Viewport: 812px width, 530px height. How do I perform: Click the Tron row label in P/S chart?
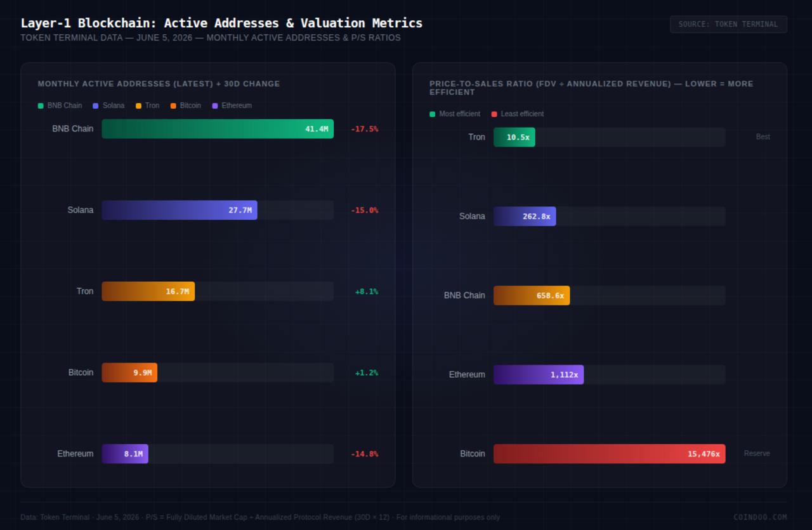coord(476,137)
